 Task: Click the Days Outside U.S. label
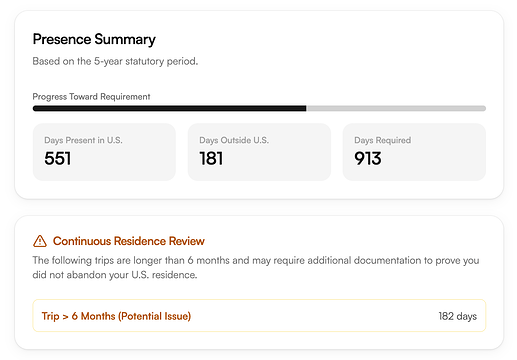tap(234, 140)
